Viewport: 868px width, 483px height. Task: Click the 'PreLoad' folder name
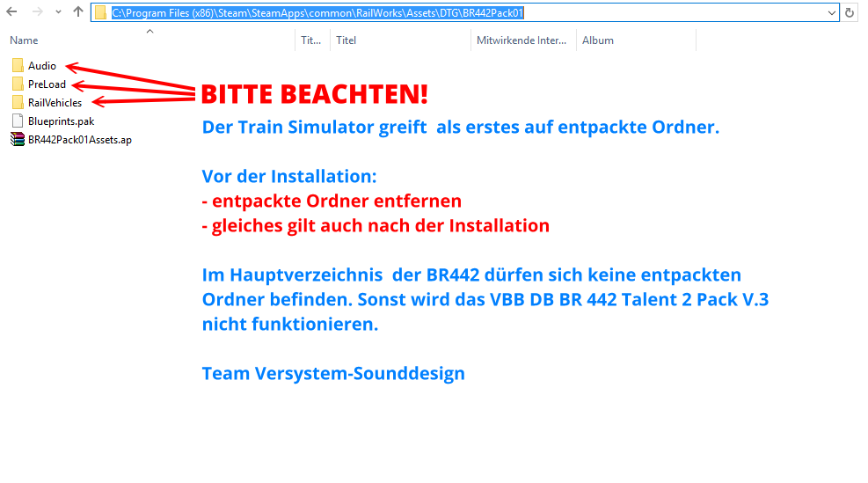[x=47, y=84]
